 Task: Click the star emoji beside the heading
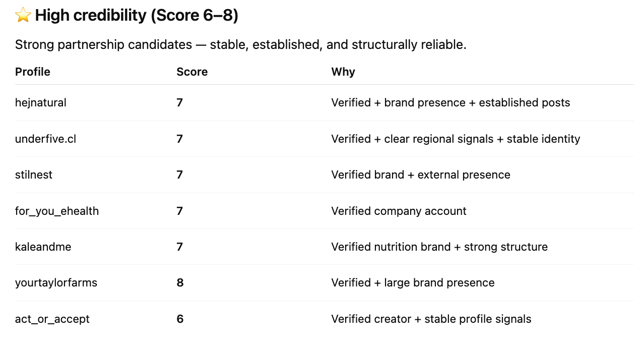23,16
